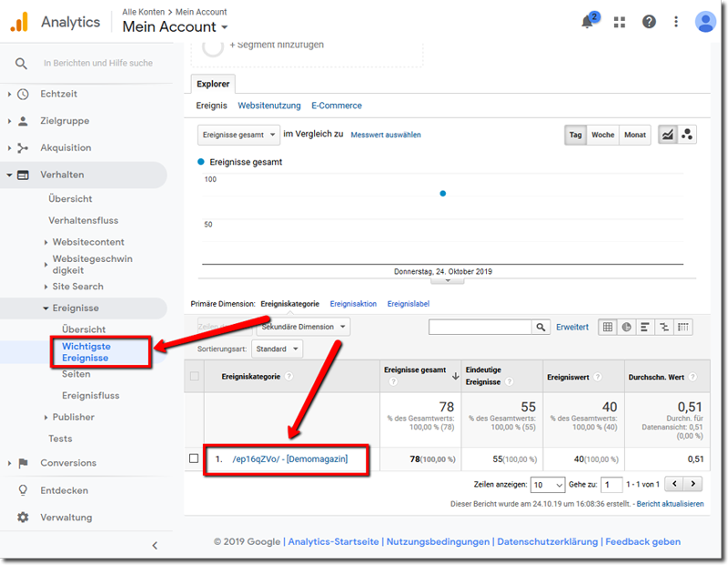Open the Sekundäre Dimension dropdown

[x=304, y=327]
